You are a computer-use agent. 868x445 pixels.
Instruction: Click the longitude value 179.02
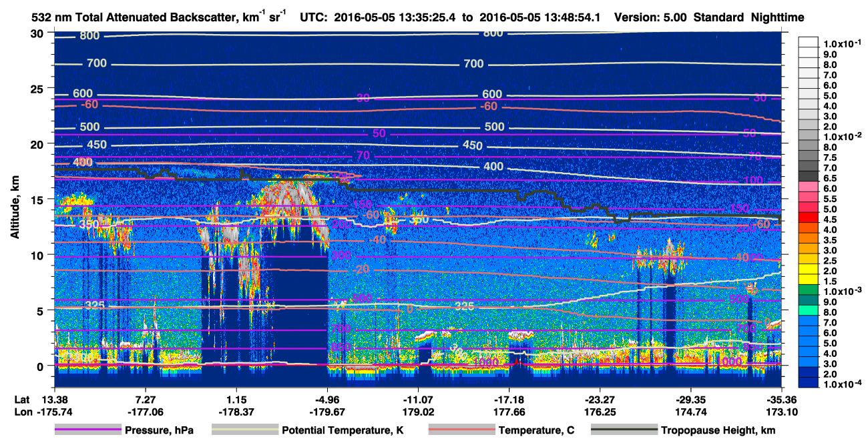coord(418,412)
